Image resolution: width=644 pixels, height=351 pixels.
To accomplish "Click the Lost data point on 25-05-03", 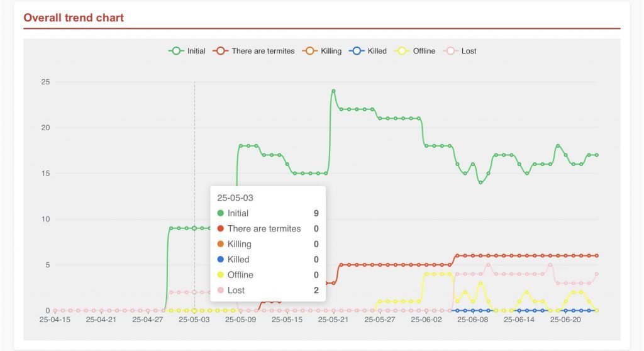I will 194,292.
